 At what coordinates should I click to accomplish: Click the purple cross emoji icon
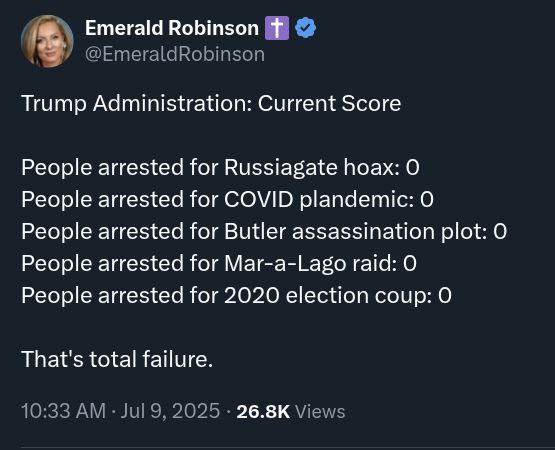tap(277, 28)
